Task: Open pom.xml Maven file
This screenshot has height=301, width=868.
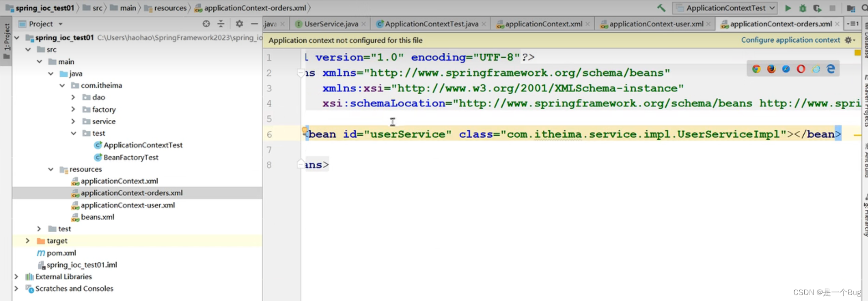Action: [x=56, y=253]
